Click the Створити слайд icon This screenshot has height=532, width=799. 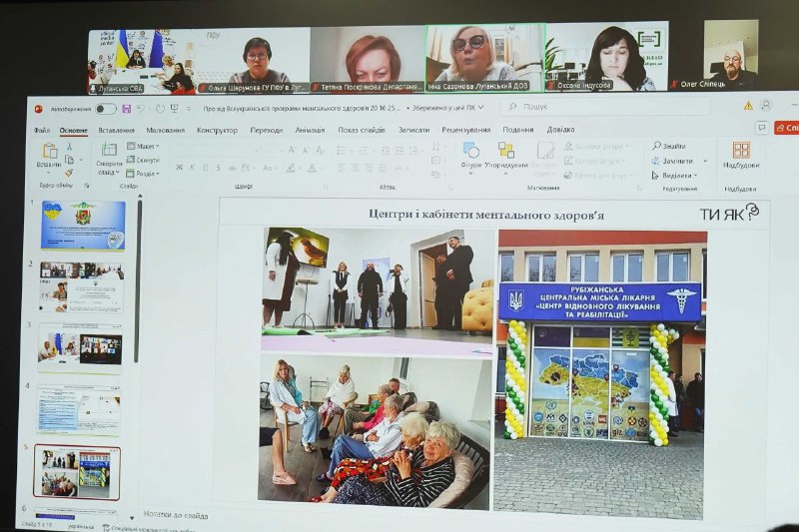click(x=109, y=150)
